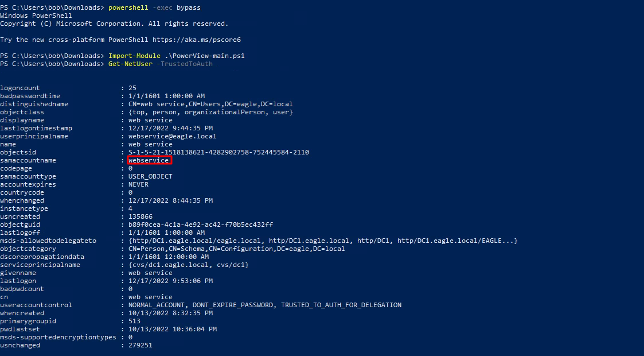This screenshot has width=644, height=356.
Task: Click the webservice@eagle.local userprincipalname value
Action: [x=172, y=136]
